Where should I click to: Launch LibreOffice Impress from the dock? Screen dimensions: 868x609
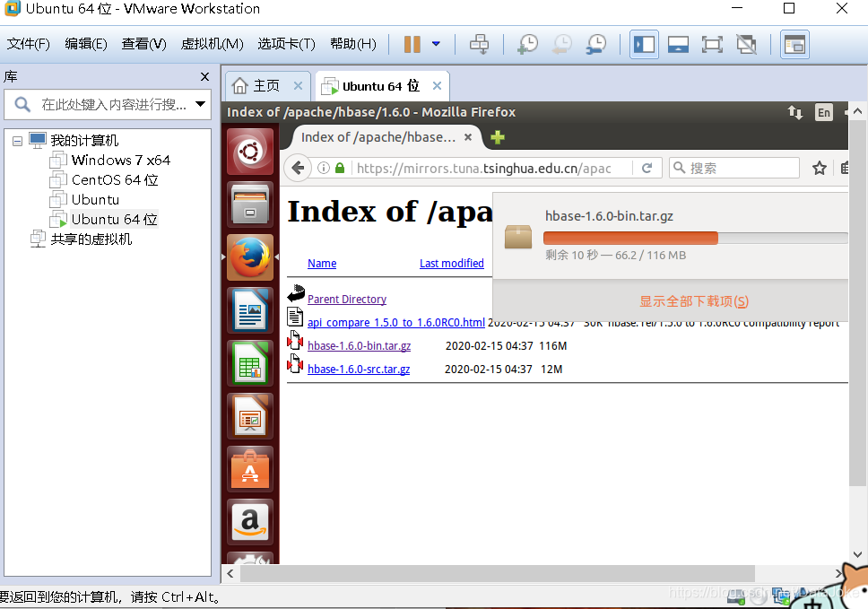pyautogui.click(x=250, y=416)
